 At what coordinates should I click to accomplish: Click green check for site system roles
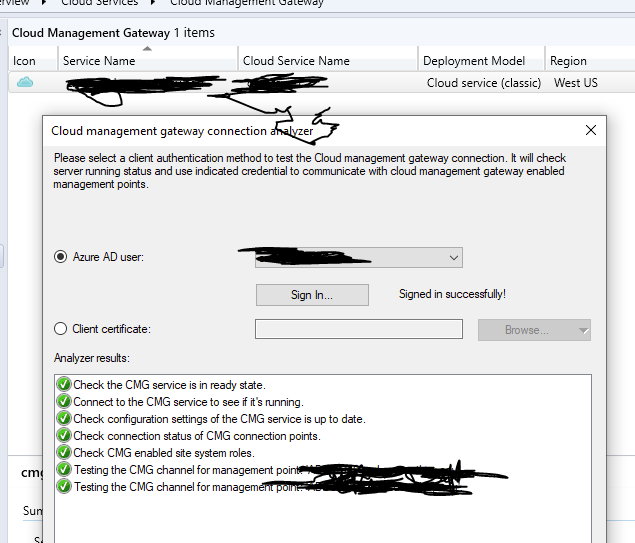pyautogui.click(x=64, y=452)
